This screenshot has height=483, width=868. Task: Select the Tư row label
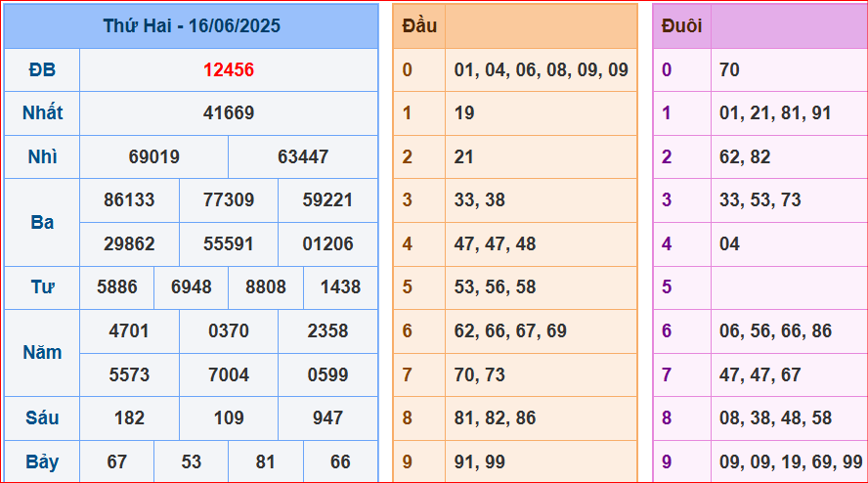tap(42, 286)
